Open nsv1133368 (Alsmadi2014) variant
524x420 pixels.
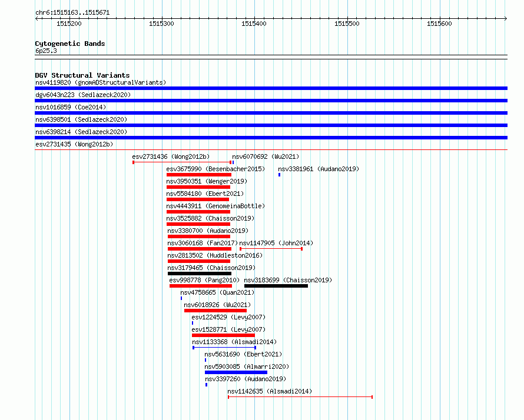pyautogui.click(x=234, y=342)
